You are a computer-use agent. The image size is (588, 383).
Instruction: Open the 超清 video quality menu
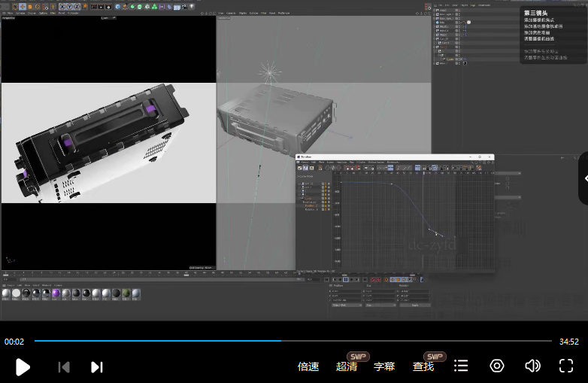tap(347, 366)
